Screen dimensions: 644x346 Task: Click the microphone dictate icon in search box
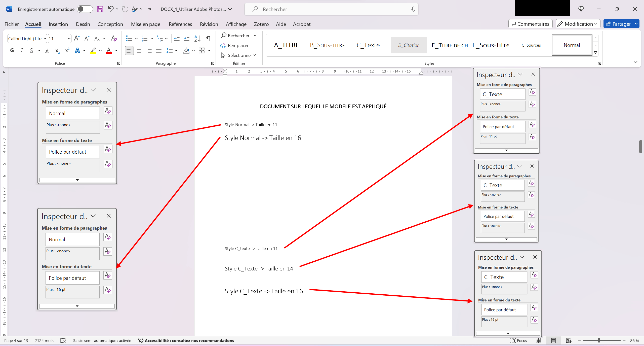coord(413,9)
